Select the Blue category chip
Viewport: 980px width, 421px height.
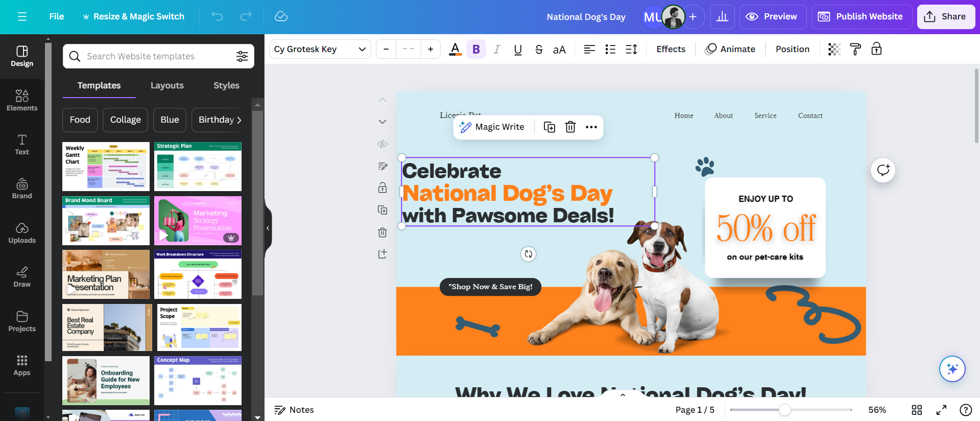pos(170,120)
